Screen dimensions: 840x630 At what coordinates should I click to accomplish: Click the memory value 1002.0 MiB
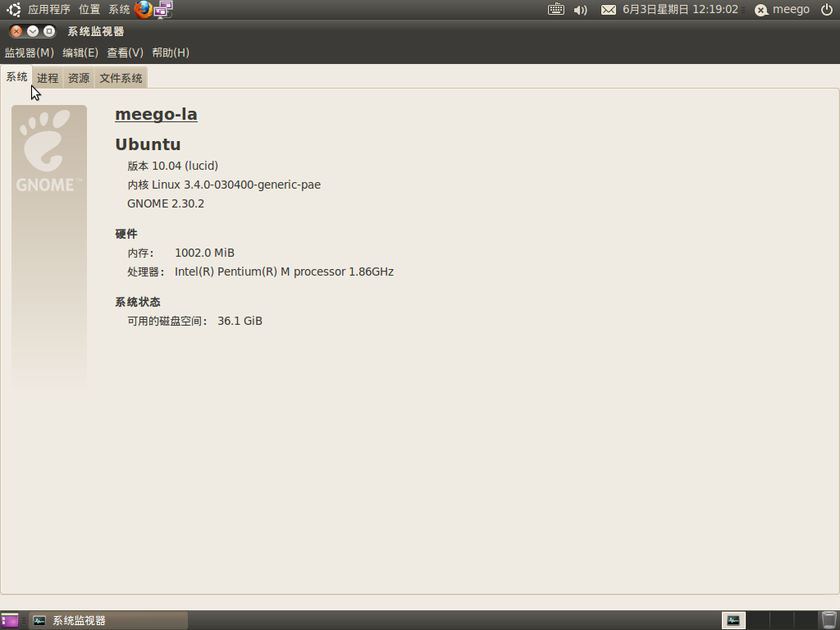(204, 253)
